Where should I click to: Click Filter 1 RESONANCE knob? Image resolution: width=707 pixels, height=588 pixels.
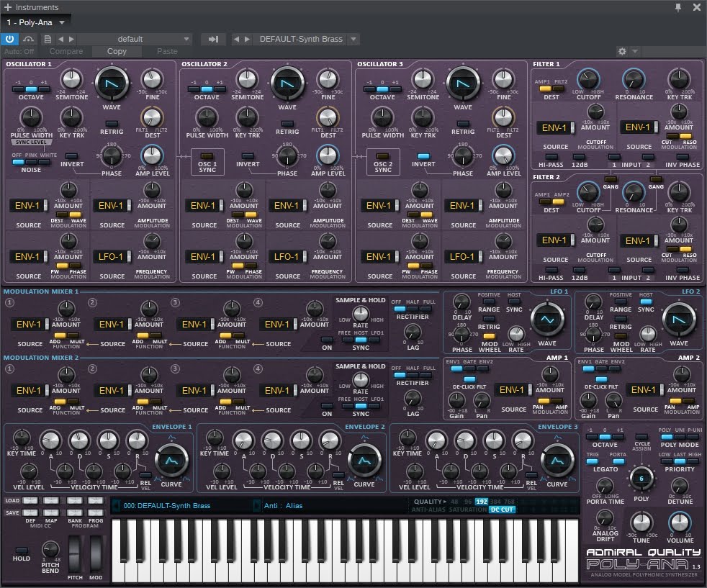click(x=634, y=80)
